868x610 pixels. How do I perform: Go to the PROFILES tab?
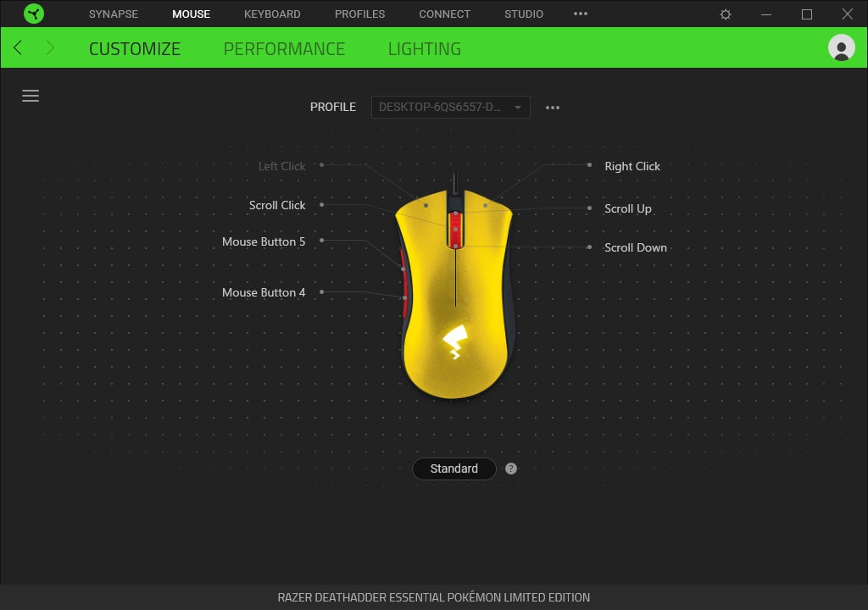pos(359,14)
